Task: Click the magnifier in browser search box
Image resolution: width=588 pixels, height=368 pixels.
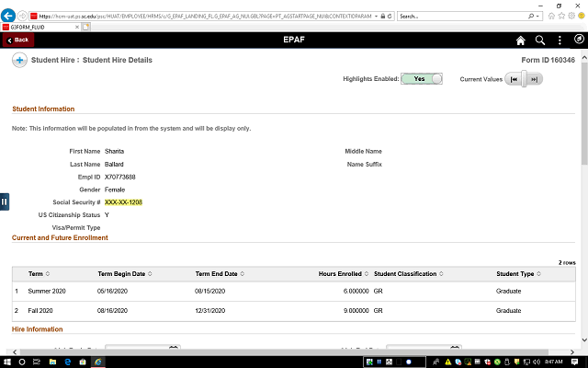Action: tap(531, 17)
